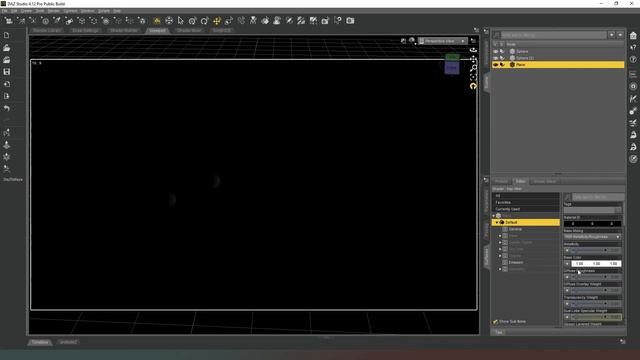Switch to the Viewport tab
The image size is (640, 360).
tap(158, 31)
